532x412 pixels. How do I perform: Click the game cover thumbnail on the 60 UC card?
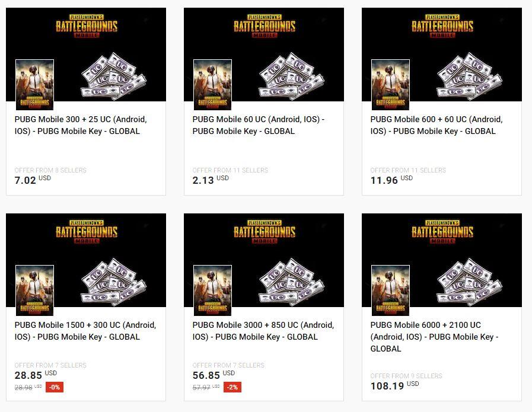coord(212,85)
